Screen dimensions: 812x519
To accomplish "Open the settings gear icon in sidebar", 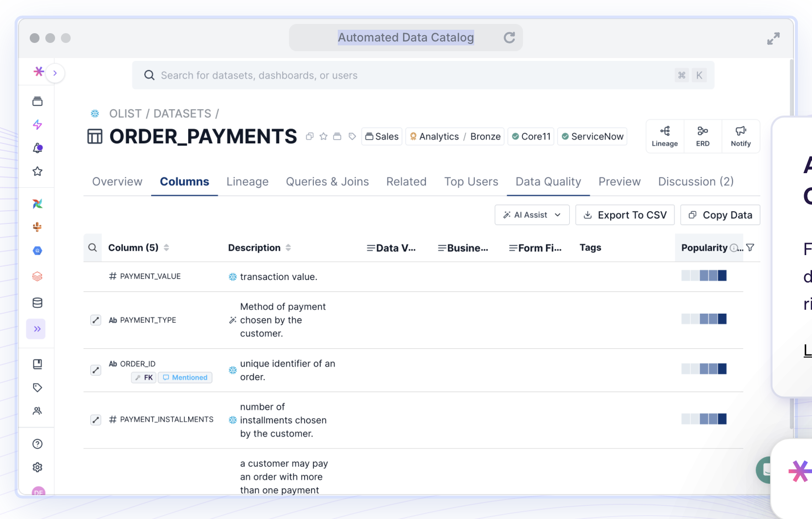I will click(x=38, y=467).
